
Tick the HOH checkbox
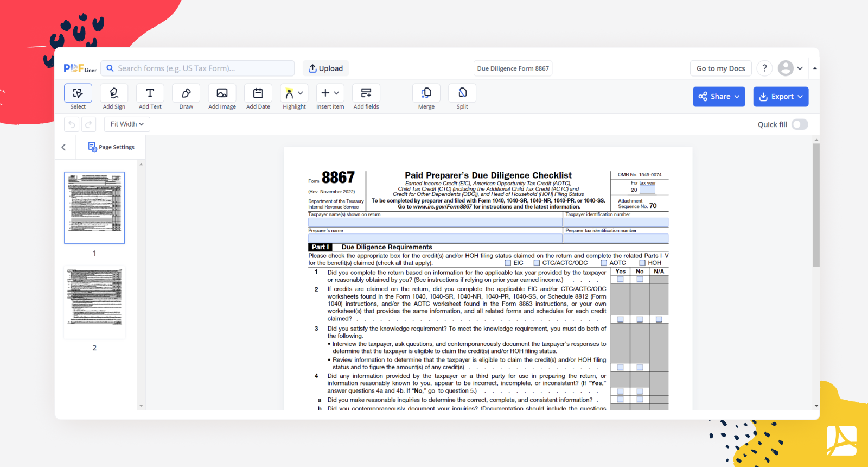(642, 263)
